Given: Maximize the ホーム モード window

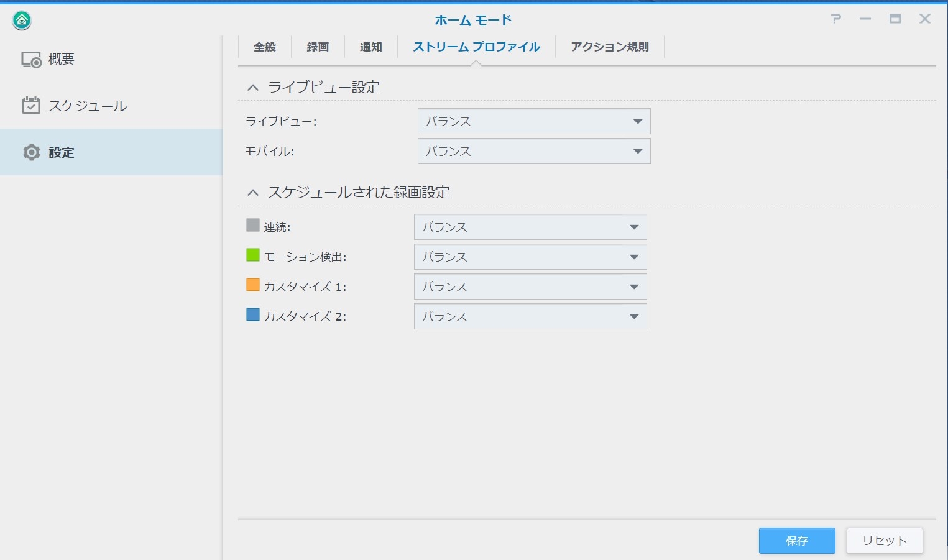Looking at the screenshot, I should [x=895, y=19].
